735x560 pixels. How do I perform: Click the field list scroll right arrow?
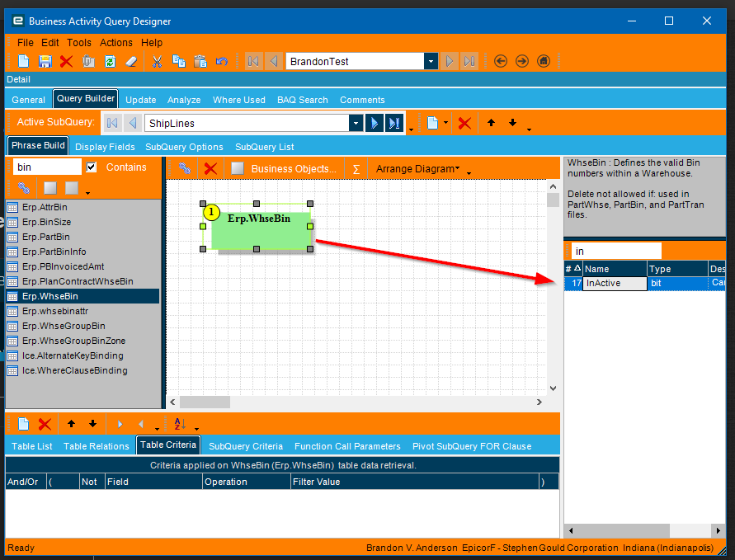coord(719,530)
